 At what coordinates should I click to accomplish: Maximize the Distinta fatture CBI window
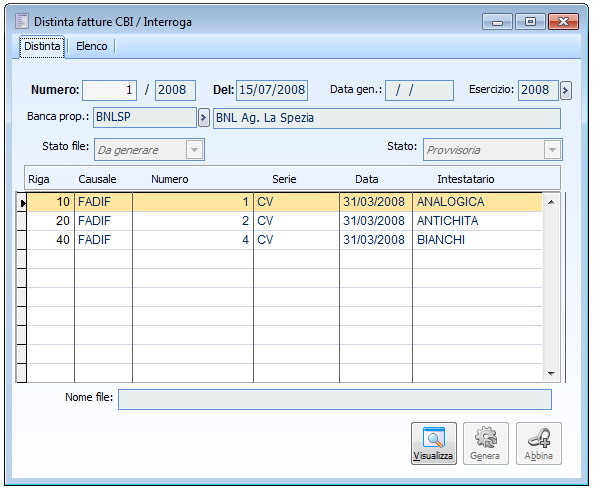pyautogui.click(x=530, y=22)
